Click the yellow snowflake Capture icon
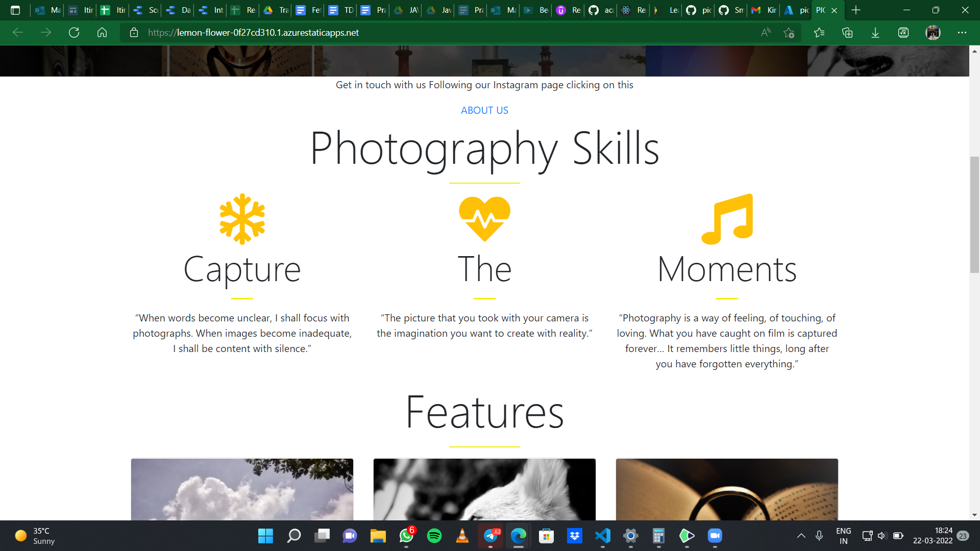980x551 pixels. point(242,219)
